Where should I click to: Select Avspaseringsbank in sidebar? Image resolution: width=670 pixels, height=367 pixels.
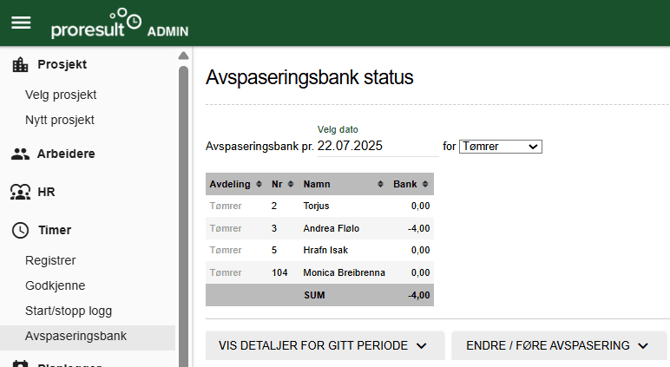coord(76,336)
